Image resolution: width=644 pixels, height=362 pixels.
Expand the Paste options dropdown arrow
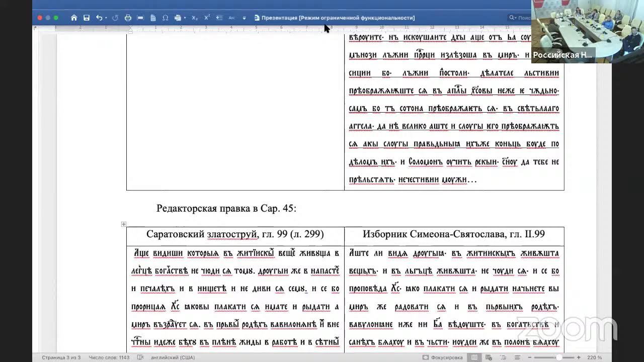(185, 18)
